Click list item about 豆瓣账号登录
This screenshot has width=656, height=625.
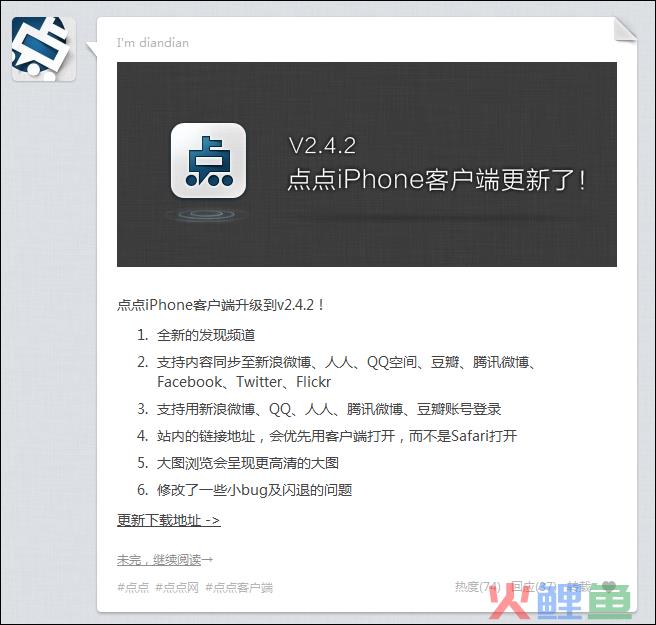[x=329, y=409]
